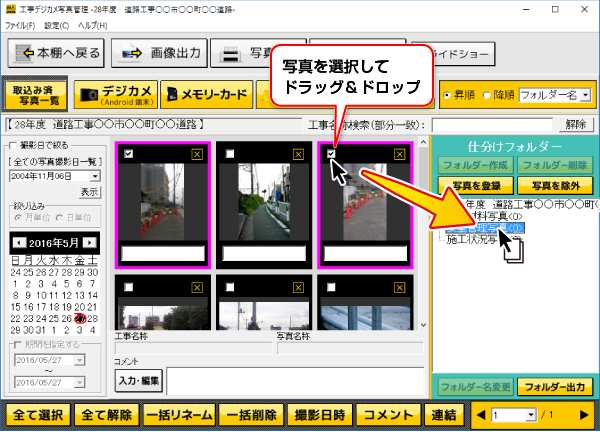The image size is (600, 432).
Task: Enable 撮影日で絞る checkbox
Action: pyautogui.click(x=13, y=145)
